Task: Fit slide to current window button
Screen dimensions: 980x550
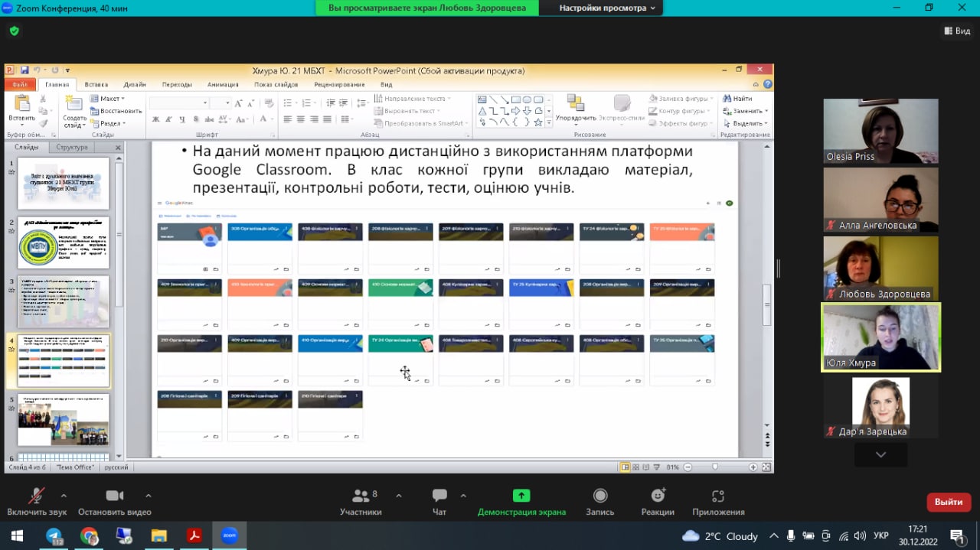Action: pyautogui.click(x=766, y=467)
